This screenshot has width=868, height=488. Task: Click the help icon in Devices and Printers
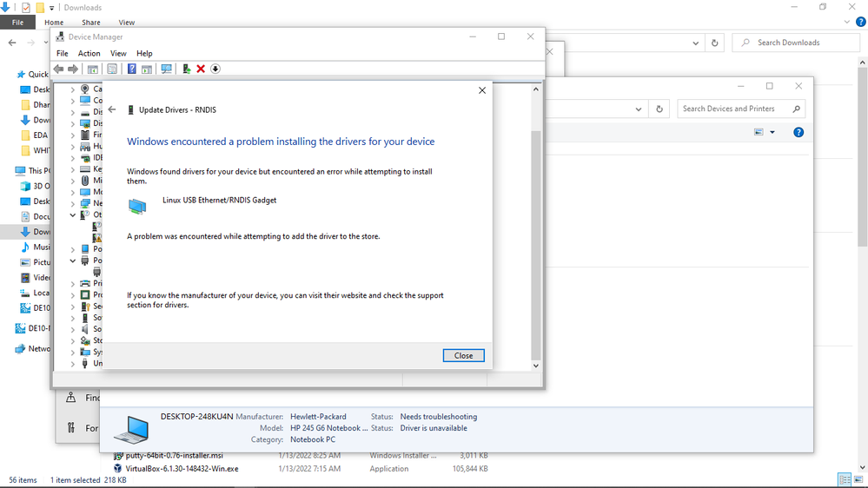[x=798, y=132]
